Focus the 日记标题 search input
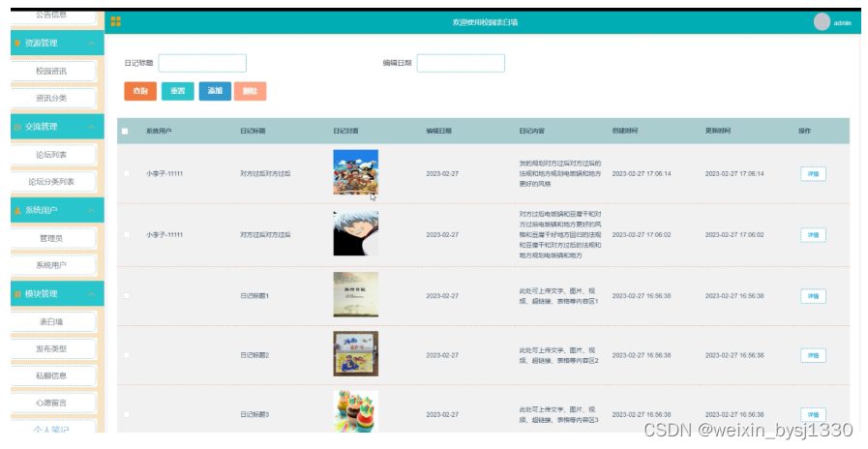868x449 pixels. pyautogui.click(x=202, y=63)
